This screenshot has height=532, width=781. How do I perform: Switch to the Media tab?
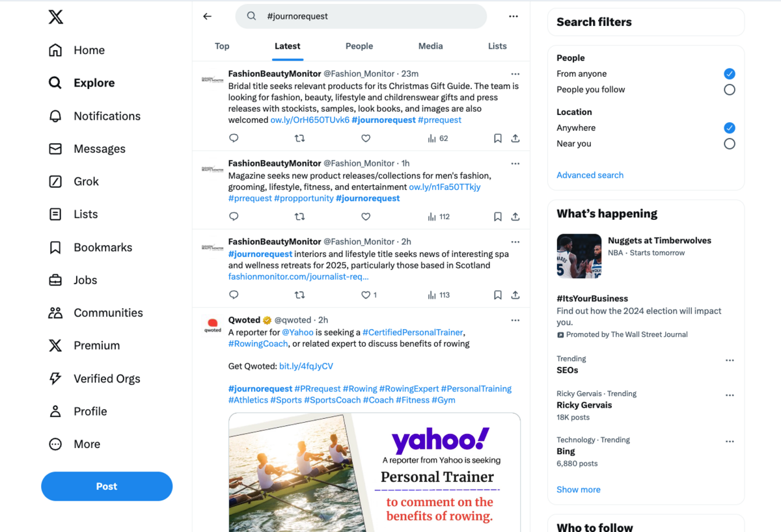431,46
